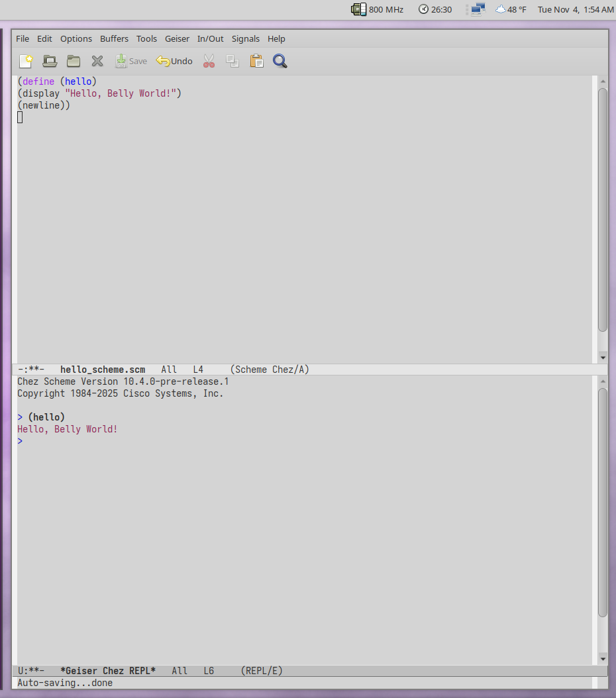Open the Geiser menu
Screen dimensions: 616x698
177,38
